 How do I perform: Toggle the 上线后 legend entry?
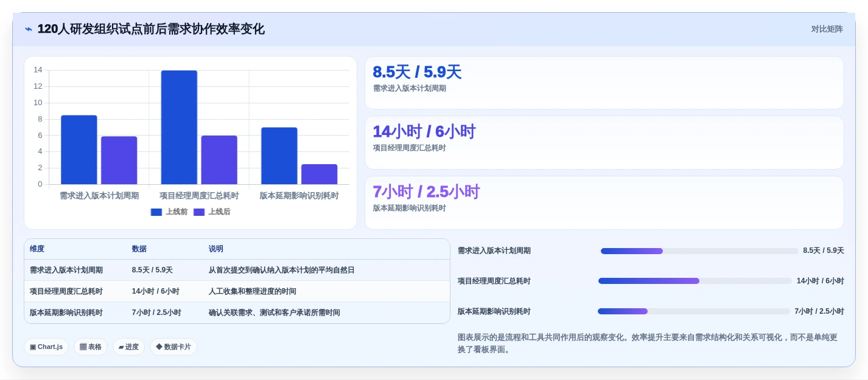pos(212,212)
